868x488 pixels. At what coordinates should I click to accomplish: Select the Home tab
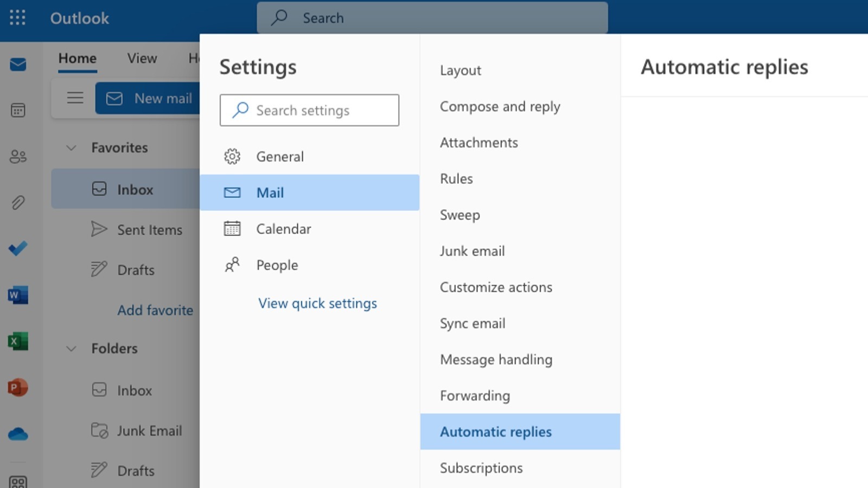[77, 58]
